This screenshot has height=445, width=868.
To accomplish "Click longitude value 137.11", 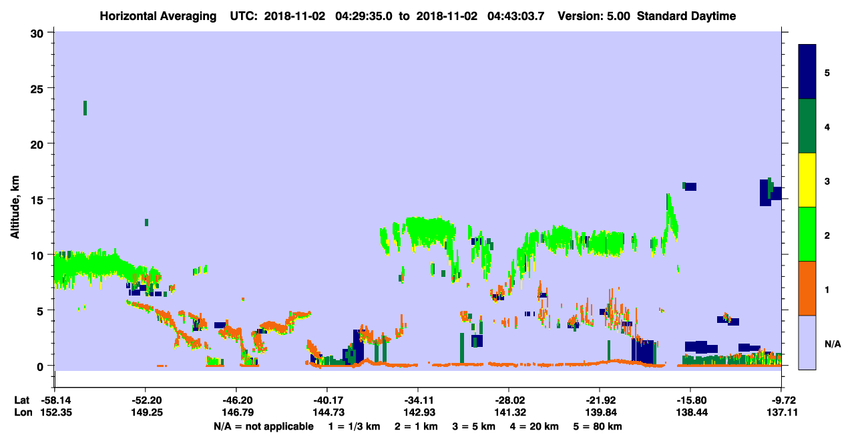I will pyautogui.click(x=783, y=413).
